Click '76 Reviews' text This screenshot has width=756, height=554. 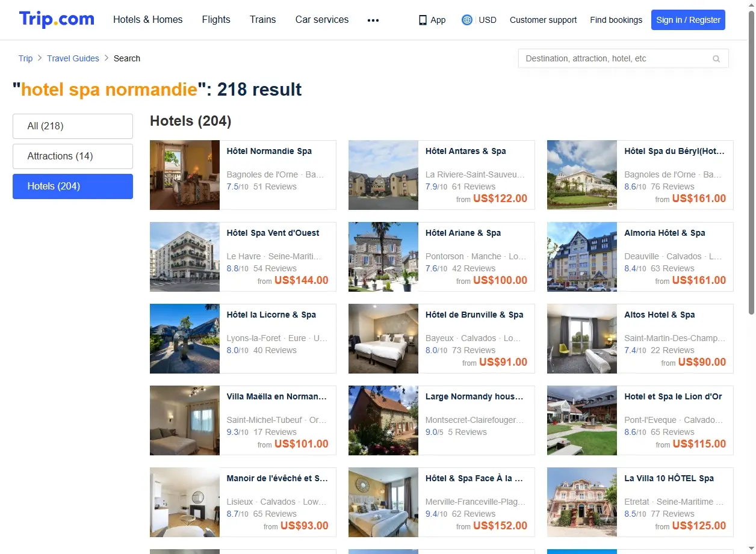(673, 186)
